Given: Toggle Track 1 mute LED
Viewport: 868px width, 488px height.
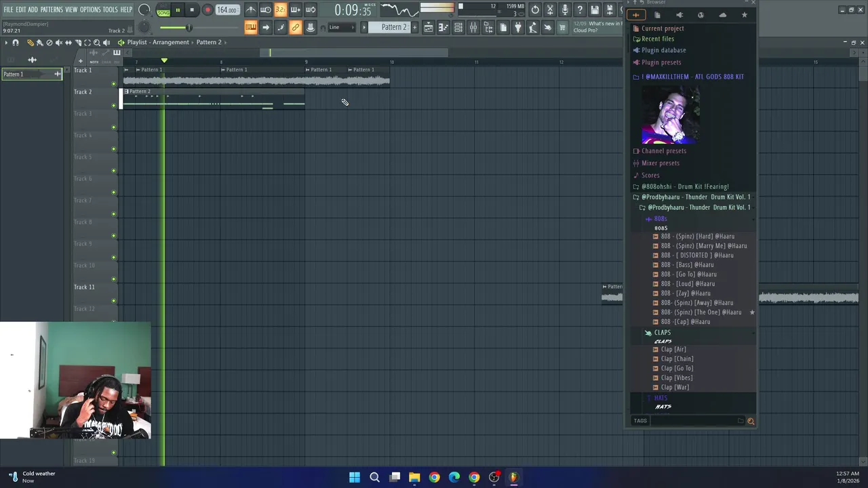Looking at the screenshot, I should click(114, 84).
